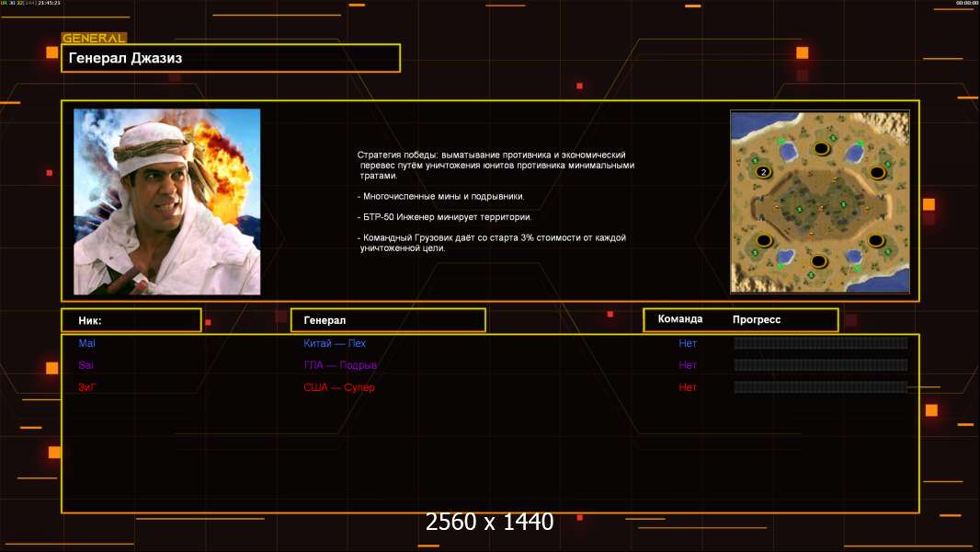
Task: Click Китай — Пех general entry
Action: [335, 343]
